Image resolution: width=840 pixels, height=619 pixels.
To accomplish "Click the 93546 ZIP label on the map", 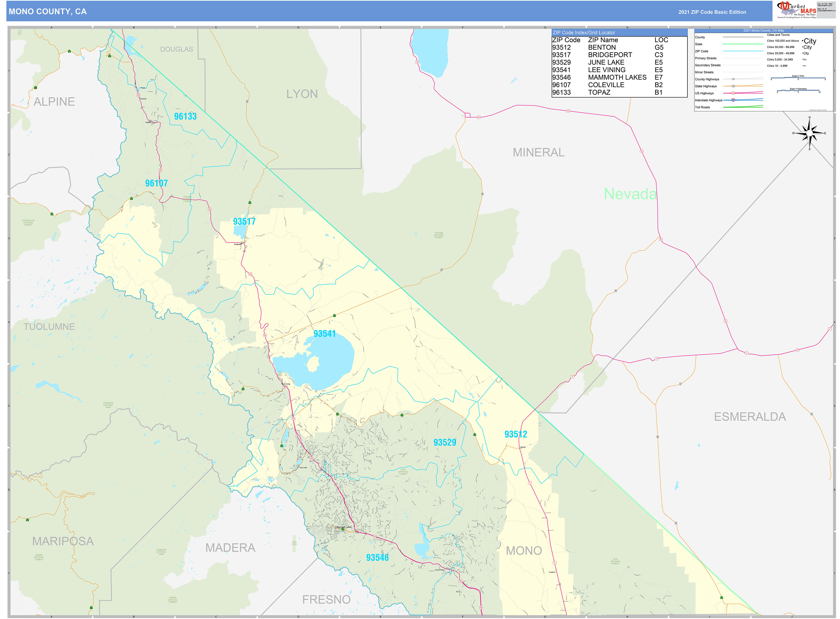I will 377,558.
